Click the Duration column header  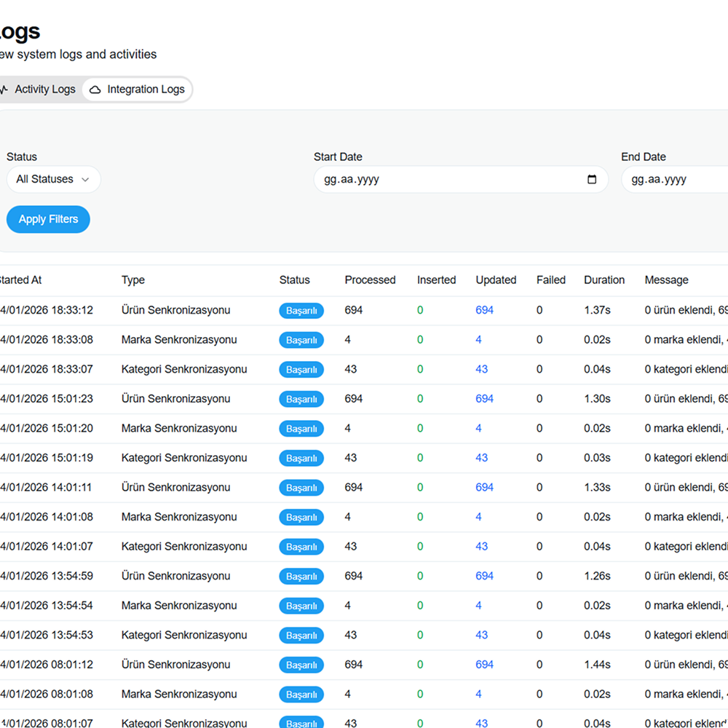(x=604, y=280)
